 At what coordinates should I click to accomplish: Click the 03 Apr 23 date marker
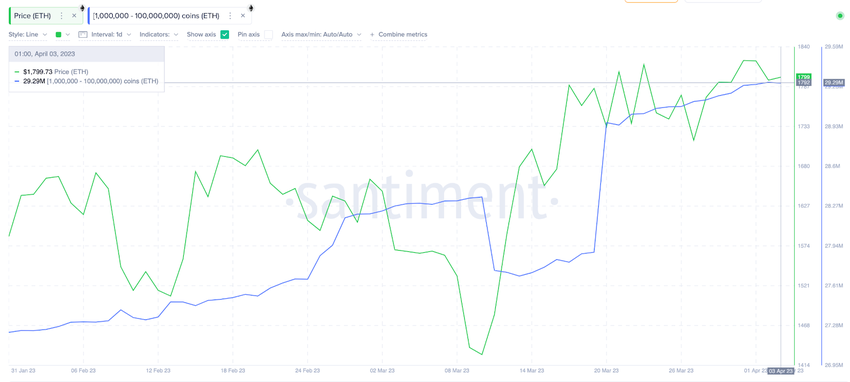781,371
